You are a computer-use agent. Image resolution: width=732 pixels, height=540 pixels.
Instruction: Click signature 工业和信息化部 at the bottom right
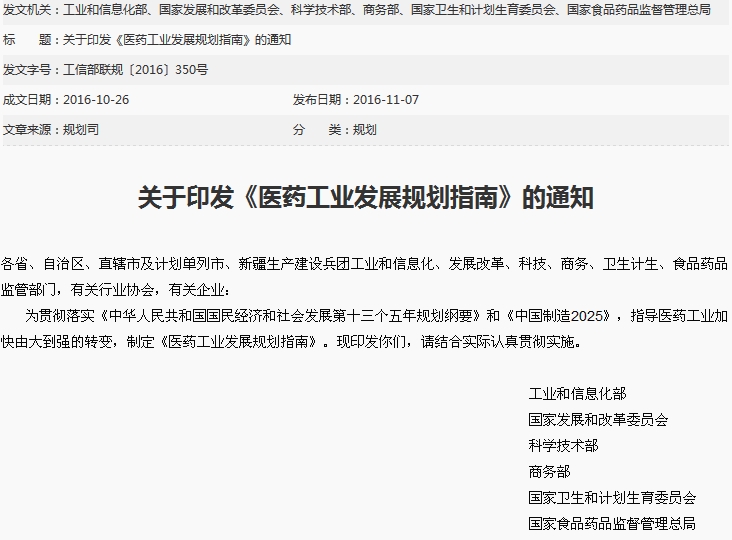click(x=577, y=394)
